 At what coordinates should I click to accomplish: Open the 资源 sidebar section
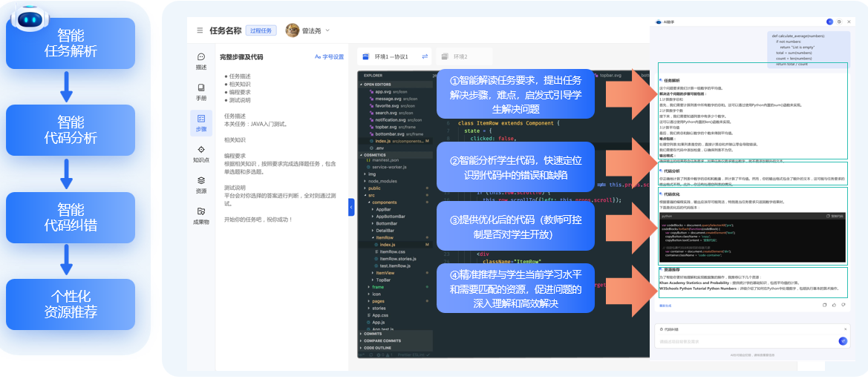(x=201, y=185)
